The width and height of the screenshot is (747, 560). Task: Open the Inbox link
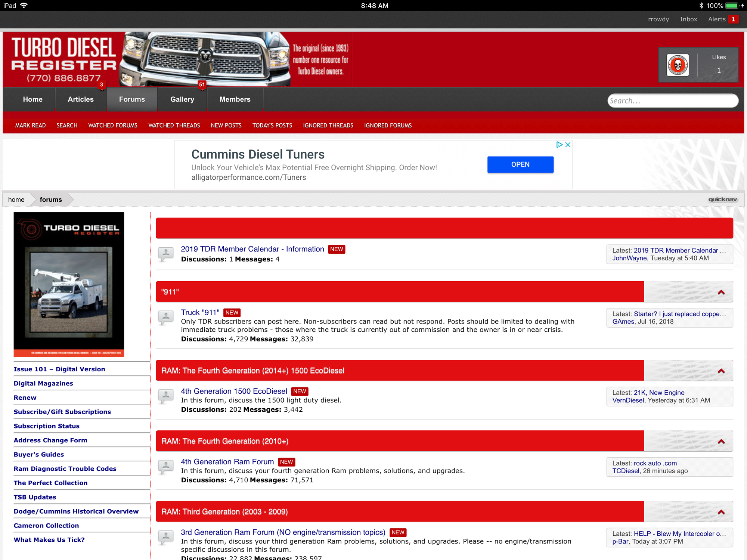click(x=688, y=19)
